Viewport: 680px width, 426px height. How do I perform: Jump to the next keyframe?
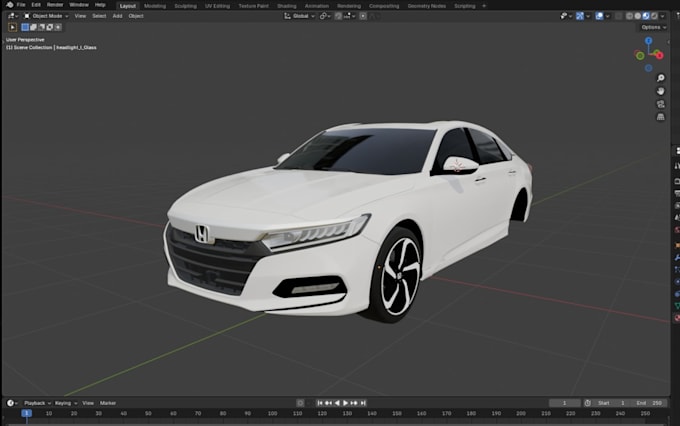[354, 403]
